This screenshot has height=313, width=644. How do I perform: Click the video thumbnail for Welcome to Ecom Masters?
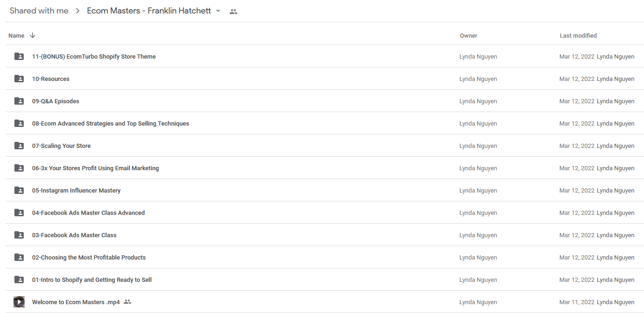(x=19, y=302)
